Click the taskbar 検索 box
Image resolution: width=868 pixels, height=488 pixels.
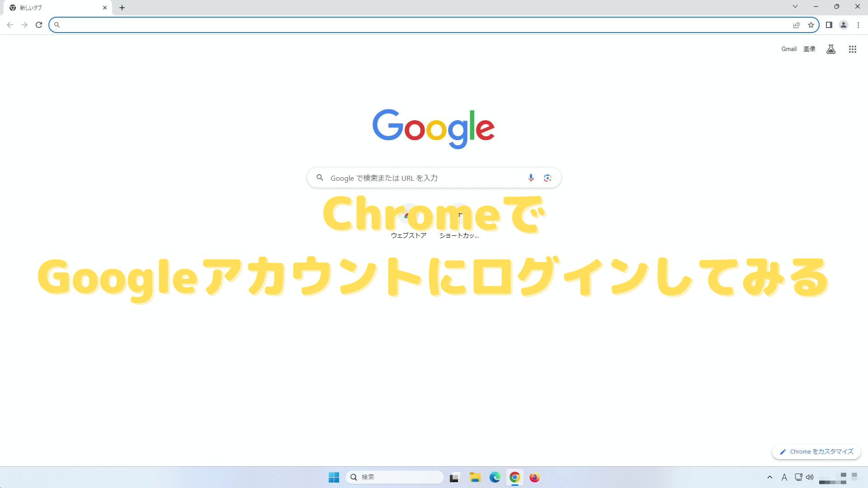click(395, 477)
